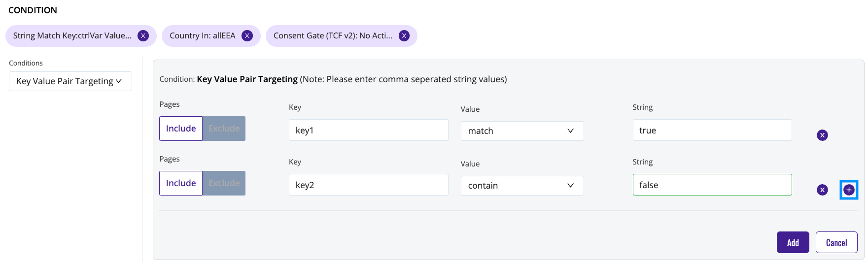Focus the key2 Key input field
Viewport: 868px width, 262px height.
[x=369, y=185]
